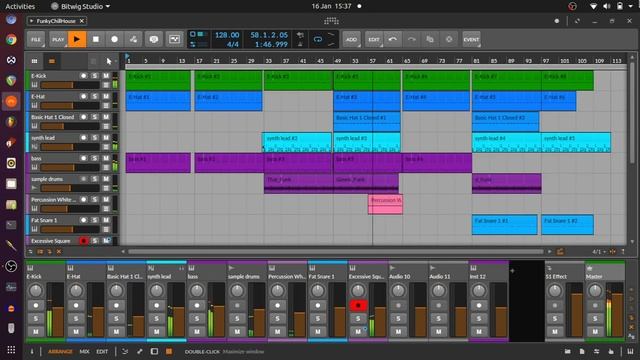The image size is (640, 360).
Task: Open the ADD menu
Action: (351, 39)
